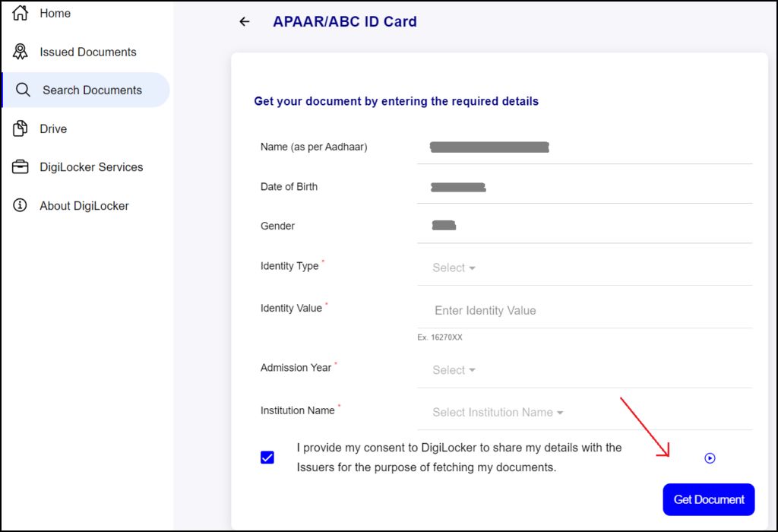Click the DigiLocker Services briefcase icon

click(x=21, y=166)
